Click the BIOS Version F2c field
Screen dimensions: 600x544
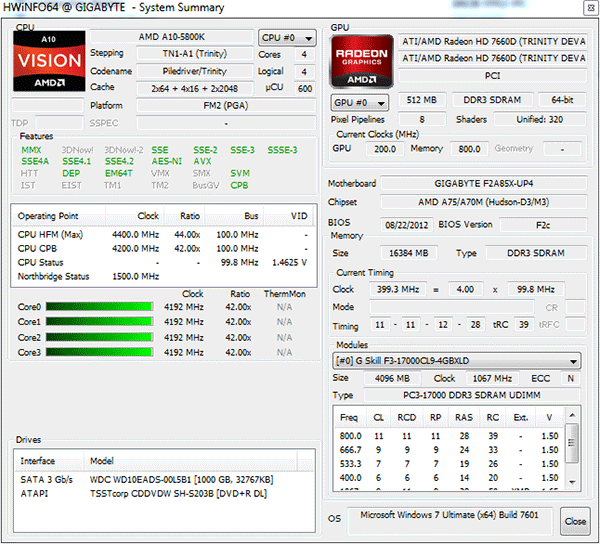point(543,225)
